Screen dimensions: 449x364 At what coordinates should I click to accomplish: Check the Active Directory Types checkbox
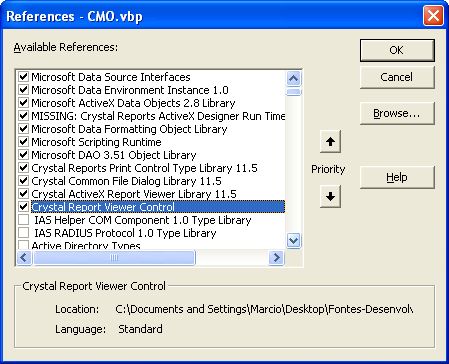pyautogui.click(x=23, y=245)
